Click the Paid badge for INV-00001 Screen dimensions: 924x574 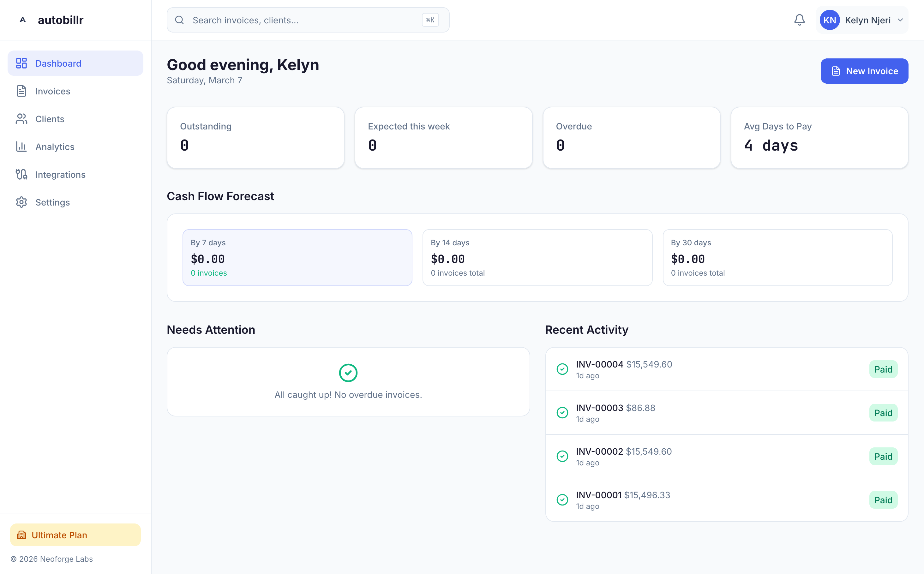(883, 500)
